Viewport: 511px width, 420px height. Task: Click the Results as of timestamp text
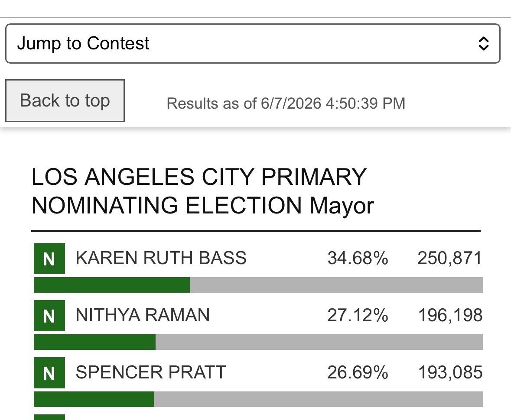tap(286, 103)
